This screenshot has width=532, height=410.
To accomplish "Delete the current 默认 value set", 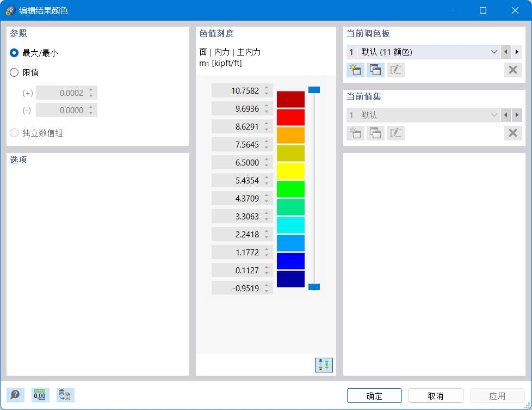I will point(512,133).
